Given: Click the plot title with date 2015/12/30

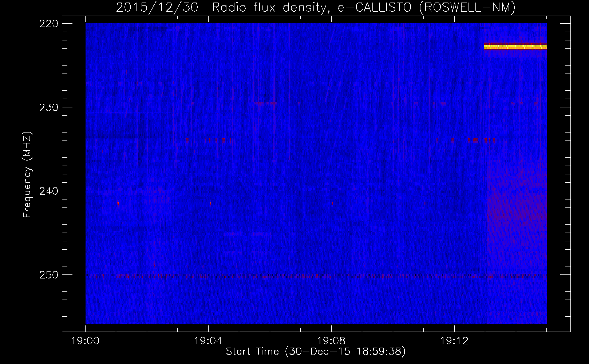Looking at the screenshot, I should click(316, 7).
